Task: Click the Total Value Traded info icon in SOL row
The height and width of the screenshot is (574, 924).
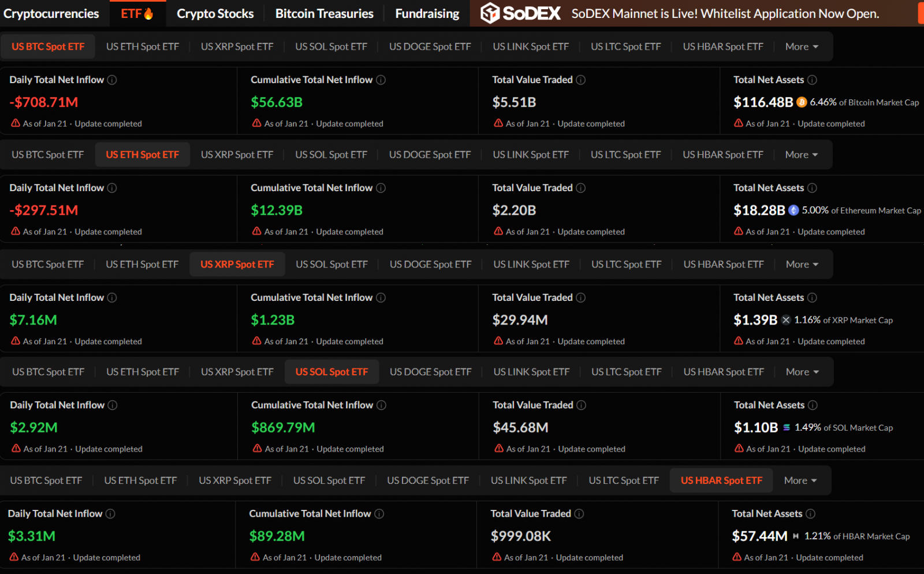Action: 581,405
